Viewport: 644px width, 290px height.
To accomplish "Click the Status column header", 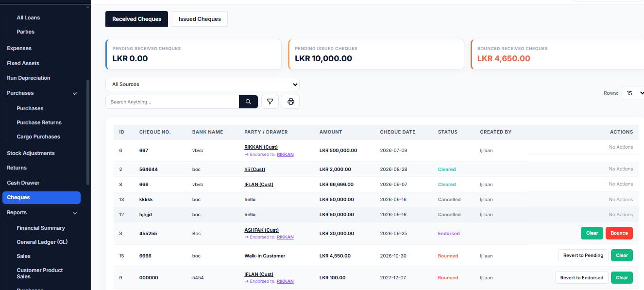I will (x=448, y=132).
